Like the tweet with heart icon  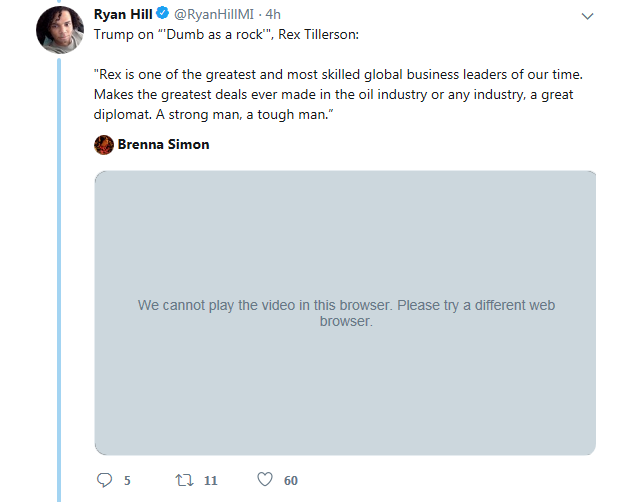click(265, 480)
